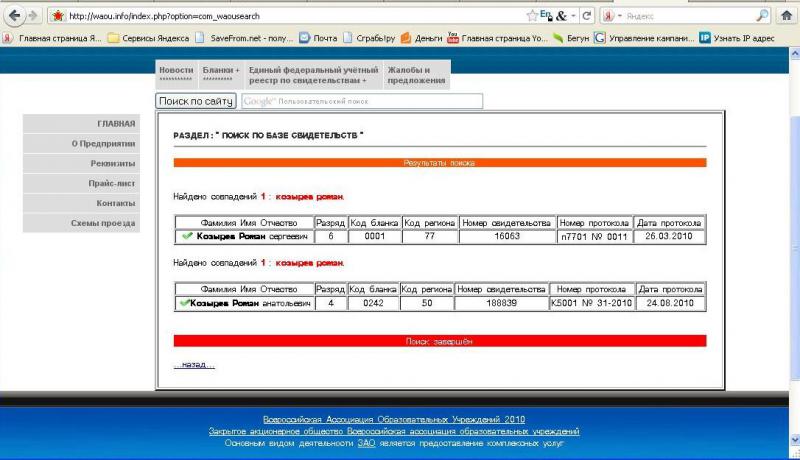Click the bookmark star in address bar

[x=532, y=16]
